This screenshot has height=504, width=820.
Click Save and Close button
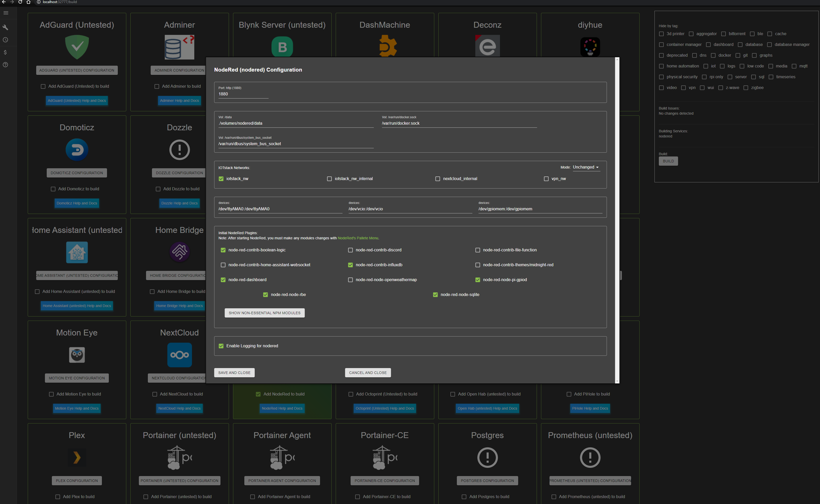click(234, 373)
